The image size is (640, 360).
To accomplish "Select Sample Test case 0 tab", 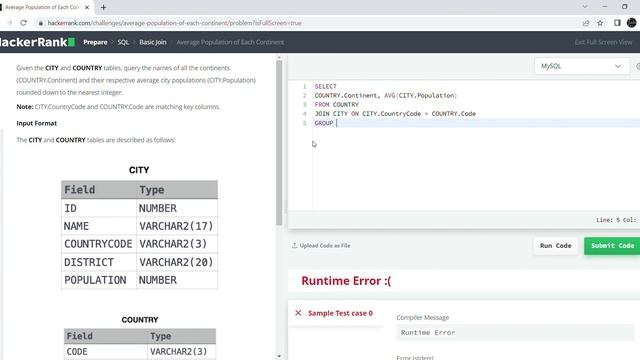I will [x=340, y=313].
